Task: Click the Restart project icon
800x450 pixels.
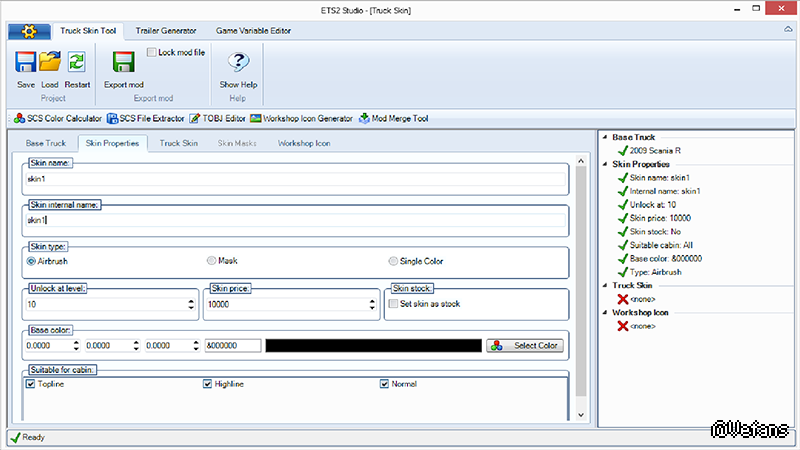Action: pos(77,64)
